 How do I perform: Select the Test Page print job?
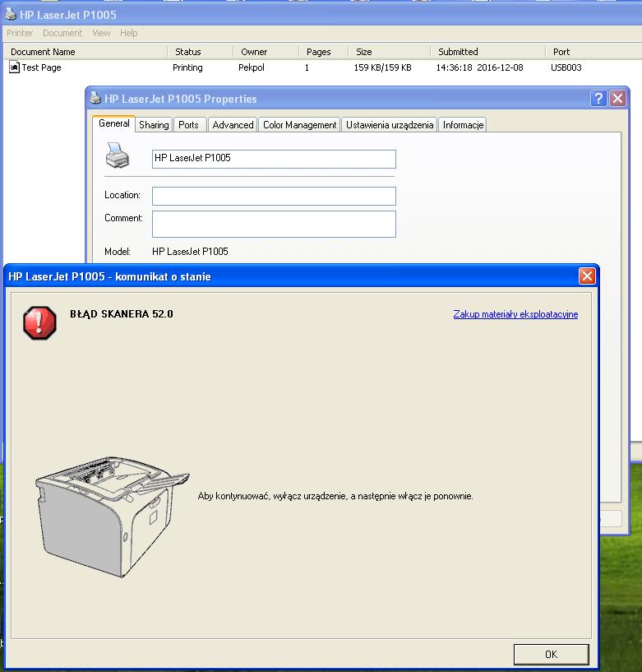click(x=42, y=67)
